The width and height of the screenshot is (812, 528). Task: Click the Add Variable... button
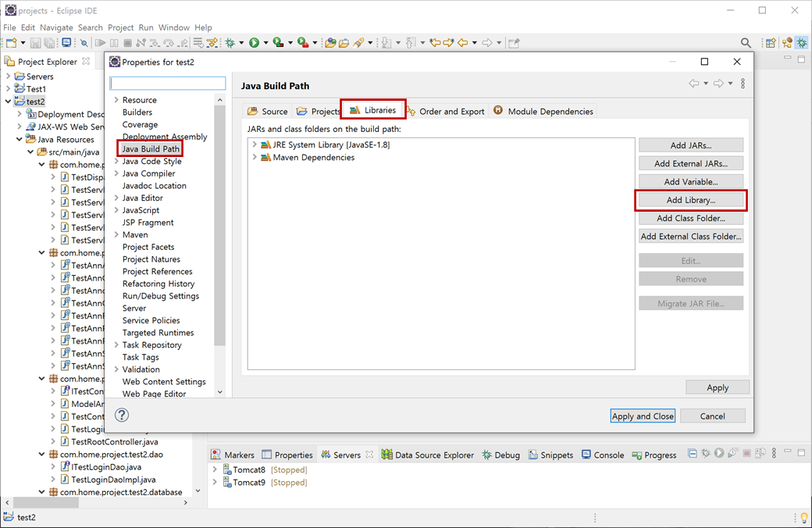coord(691,182)
